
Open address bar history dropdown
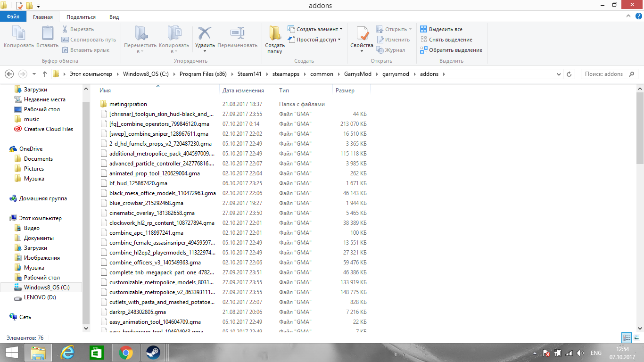tap(560, 74)
